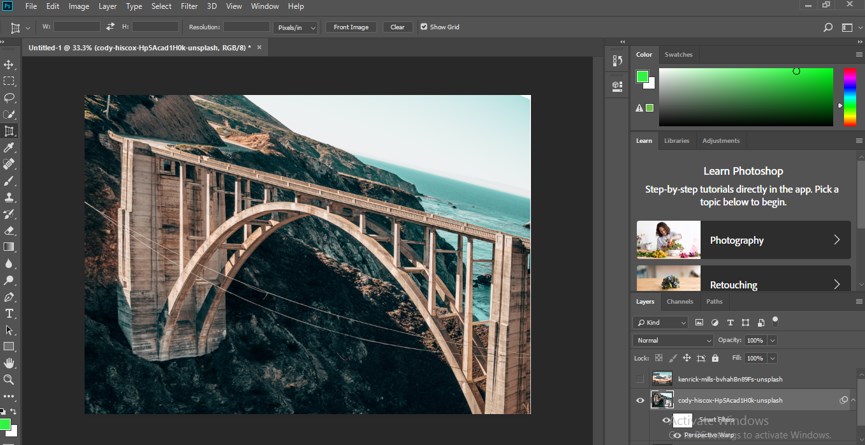Viewport: 865px width, 445px height.
Task: Open the Fill slider dropdown arrow
Action: [772, 358]
